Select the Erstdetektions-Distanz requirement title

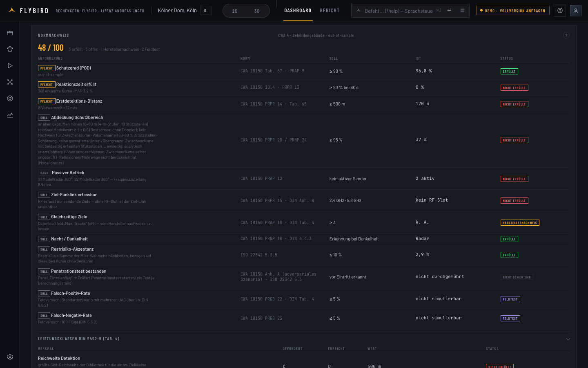point(79,101)
